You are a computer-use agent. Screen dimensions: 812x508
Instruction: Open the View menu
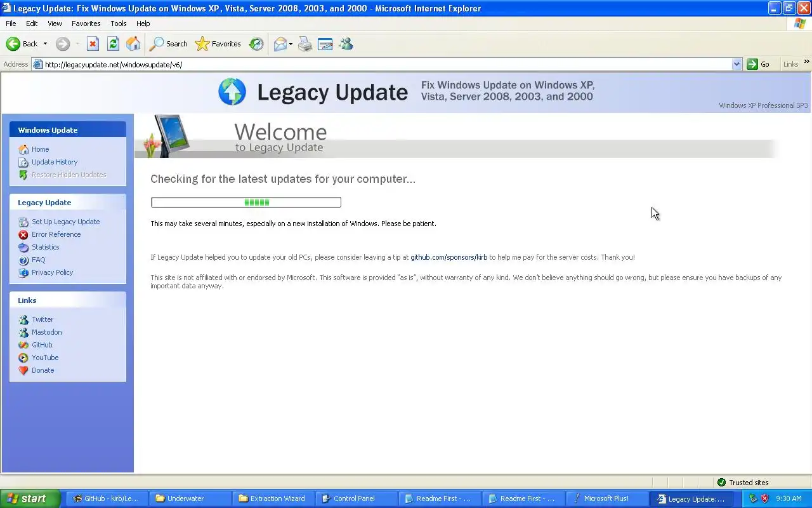point(55,23)
